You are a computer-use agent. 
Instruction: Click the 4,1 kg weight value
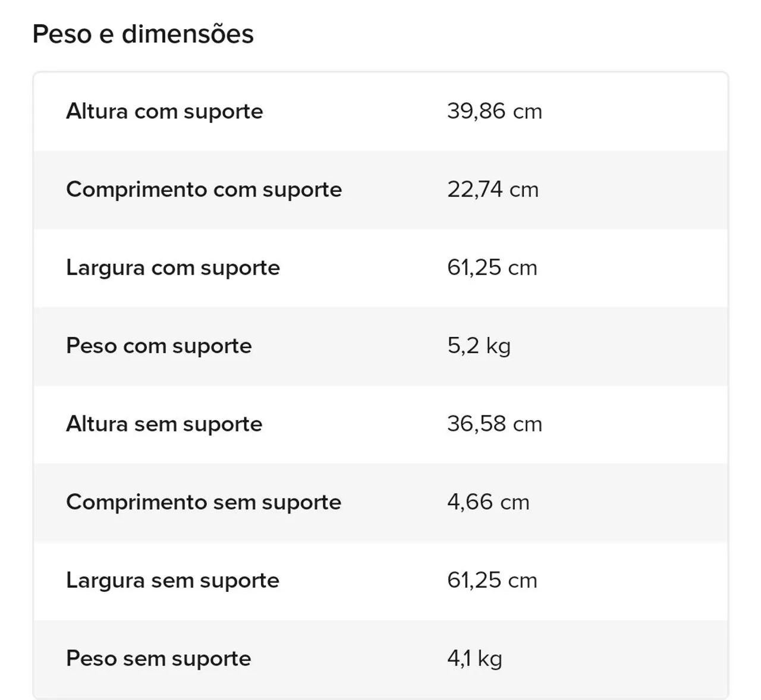click(474, 658)
